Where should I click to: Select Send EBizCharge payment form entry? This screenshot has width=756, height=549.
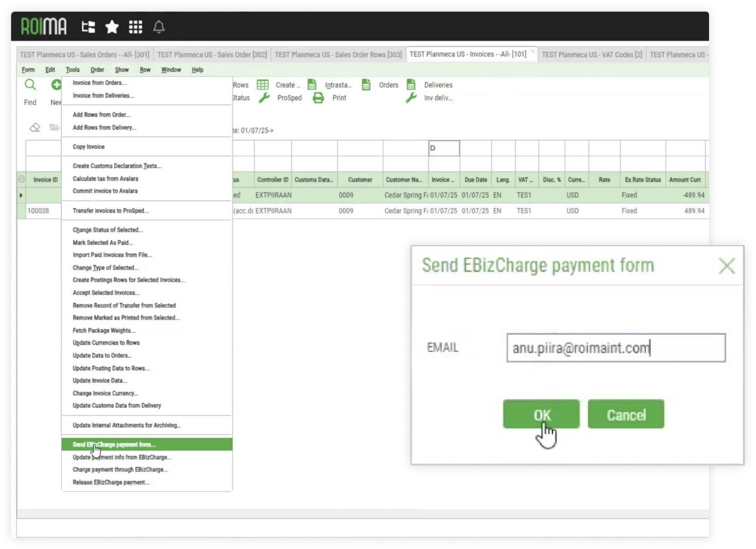147,444
